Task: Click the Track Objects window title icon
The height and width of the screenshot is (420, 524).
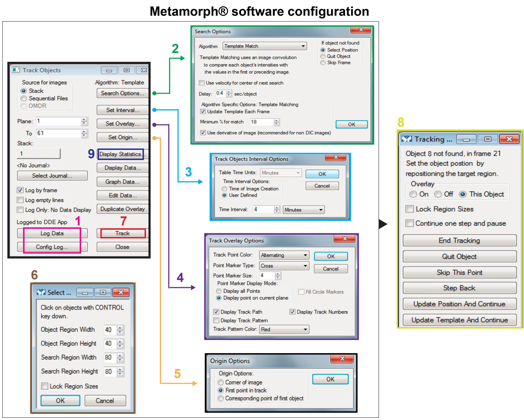Action: [x=16, y=70]
